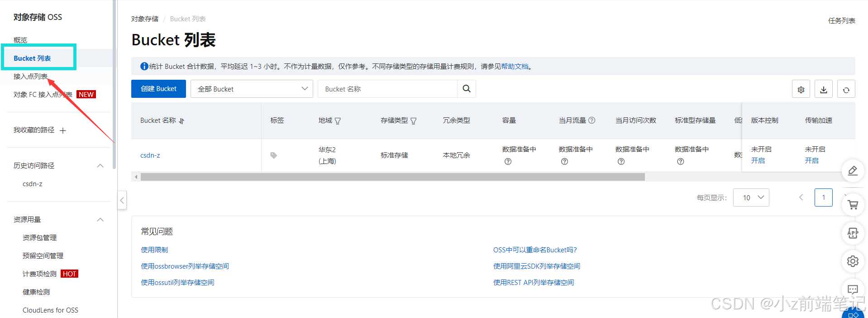The width and height of the screenshot is (868, 318).
Task: Open the 使用限制 FAQ link
Action: [x=154, y=250]
